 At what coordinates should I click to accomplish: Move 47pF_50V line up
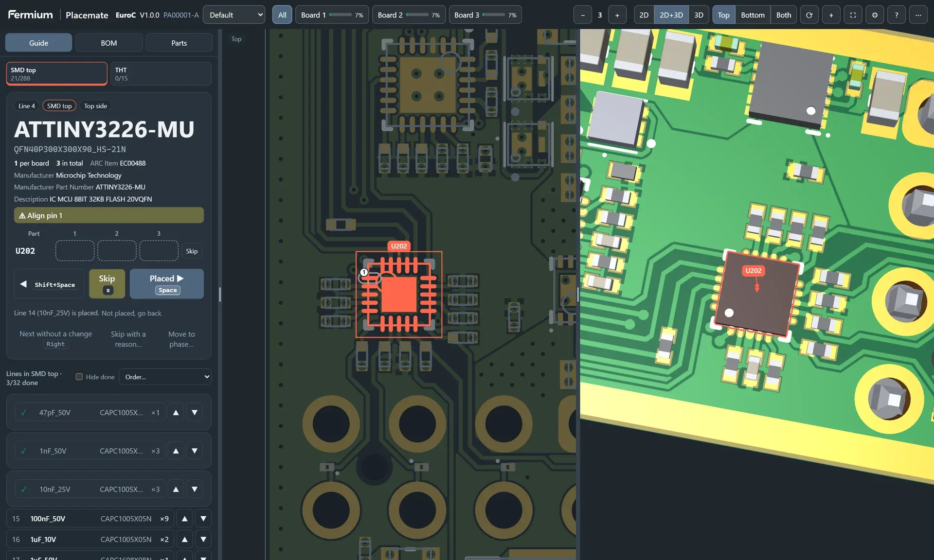[x=176, y=412]
